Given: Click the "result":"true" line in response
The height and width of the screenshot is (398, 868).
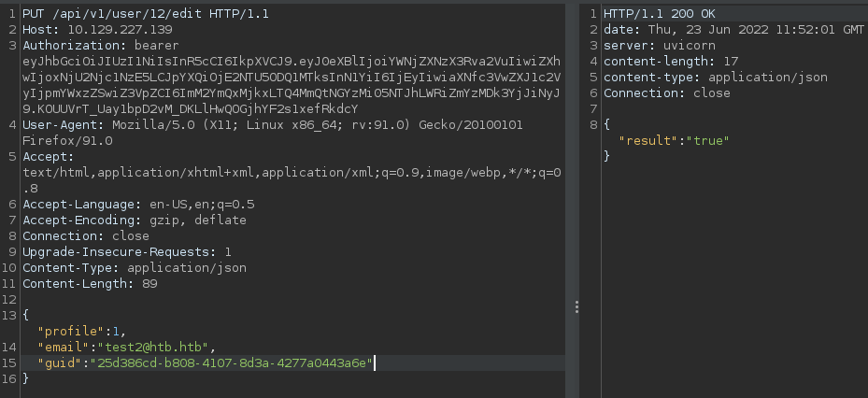Looking at the screenshot, I should (x=674, y=140).
